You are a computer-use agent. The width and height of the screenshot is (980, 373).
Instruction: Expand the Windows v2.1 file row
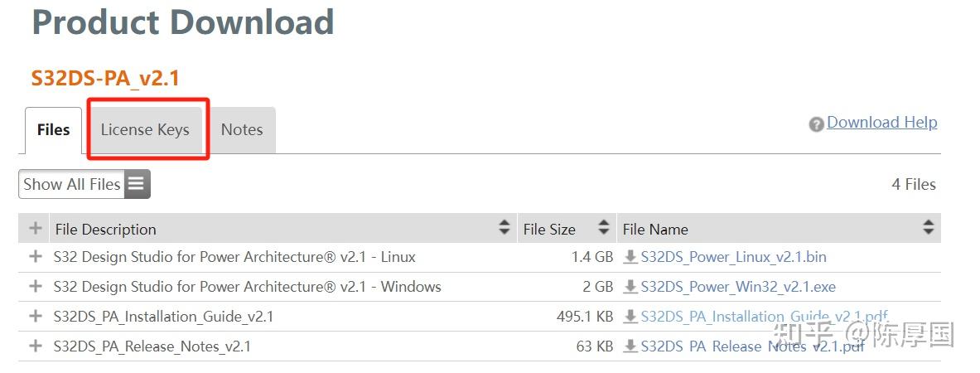coord(36,287)
